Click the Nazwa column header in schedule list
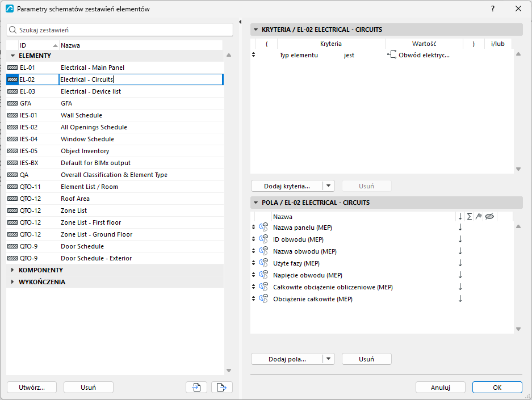Screen dimensions: 532x400 (141, 45)
